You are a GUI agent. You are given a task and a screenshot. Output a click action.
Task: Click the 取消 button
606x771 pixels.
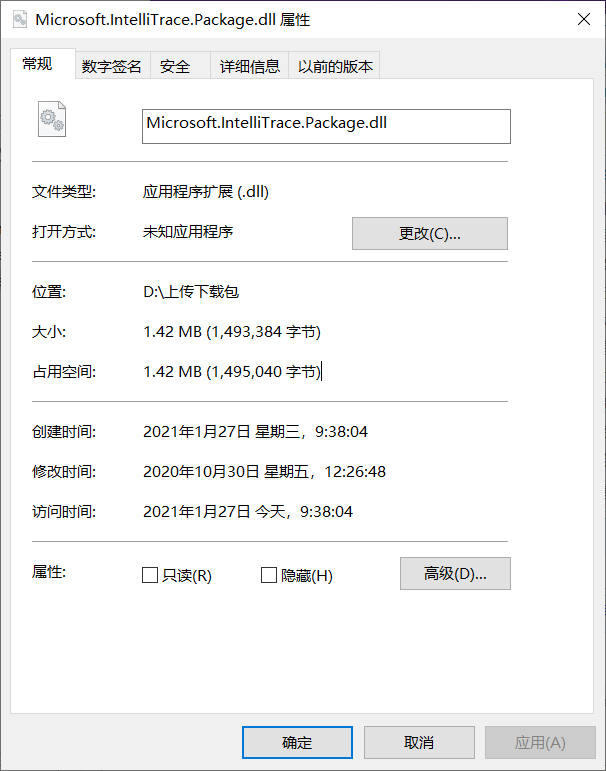[419, 742]
